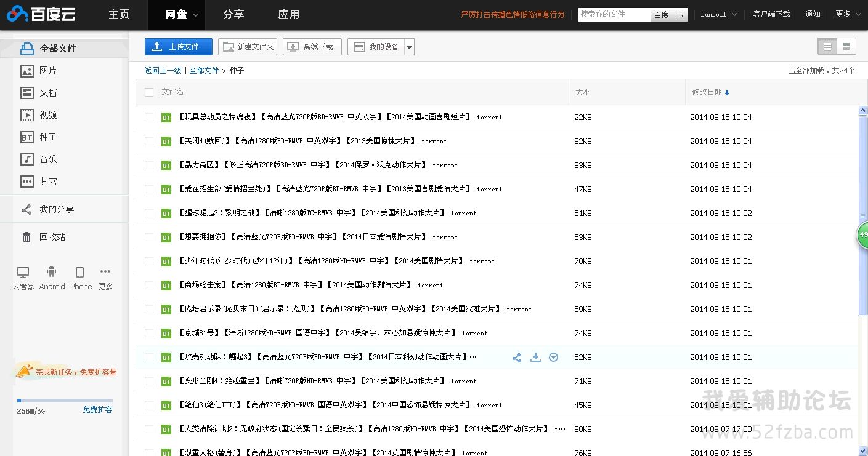Expand the 网盘 tab dropdown arrow

pos(195,15)
